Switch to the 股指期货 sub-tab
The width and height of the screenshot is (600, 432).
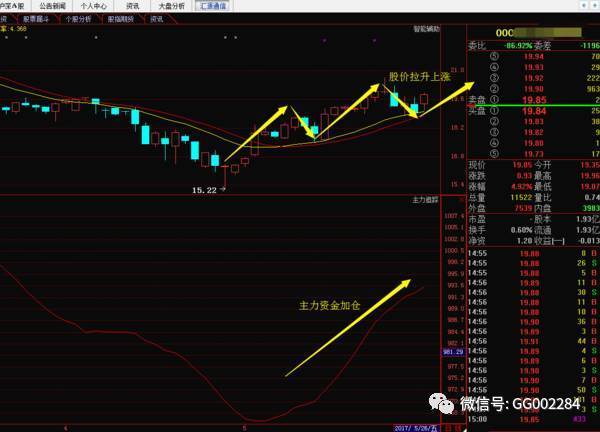point(121,19)
